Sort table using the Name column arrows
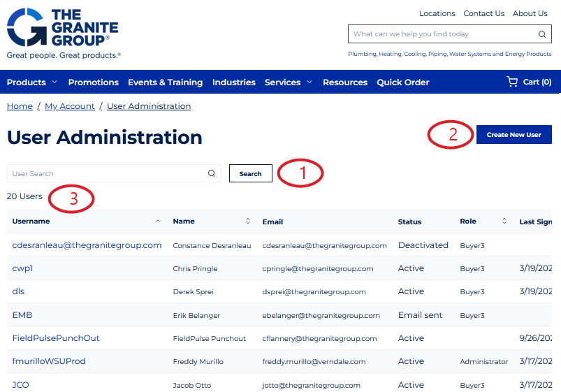Screen dimensions: 561x392 tap(247, 222)
